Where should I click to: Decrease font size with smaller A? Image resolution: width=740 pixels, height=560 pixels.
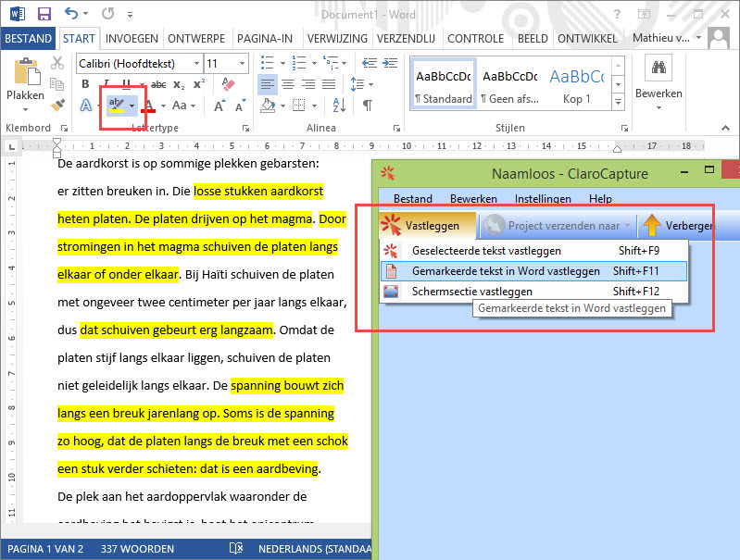tap(241, 106)
